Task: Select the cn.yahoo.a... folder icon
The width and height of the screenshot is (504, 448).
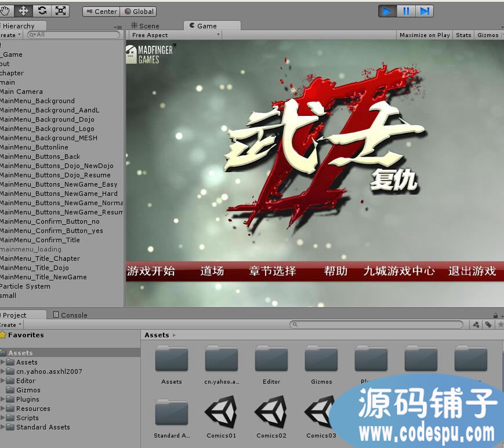Action: 222,358
